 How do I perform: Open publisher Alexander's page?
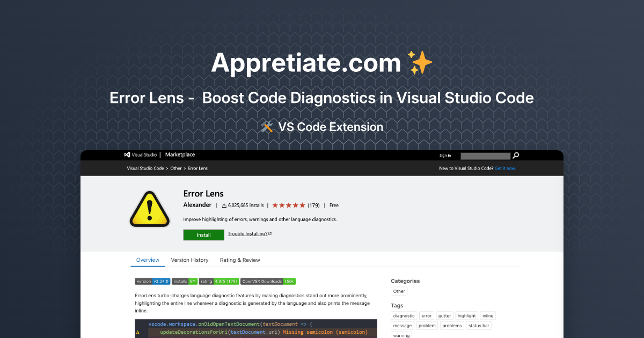tap(197, 205)
